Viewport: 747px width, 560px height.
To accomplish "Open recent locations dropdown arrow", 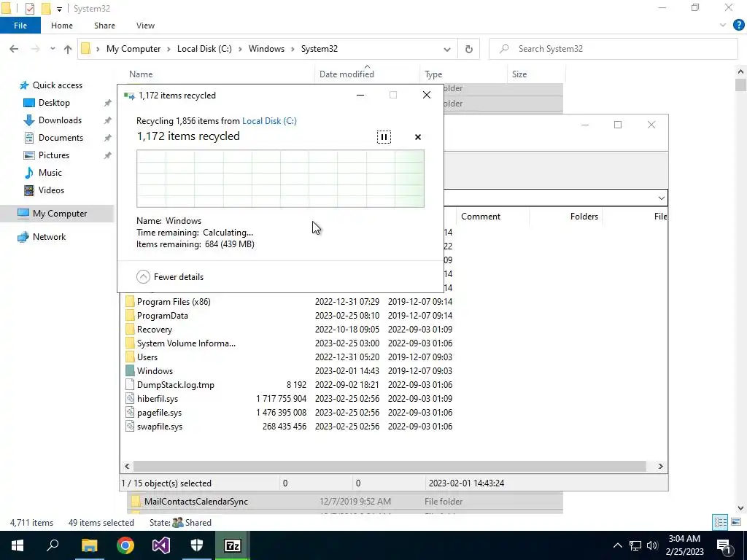I will tap(53, 49).
